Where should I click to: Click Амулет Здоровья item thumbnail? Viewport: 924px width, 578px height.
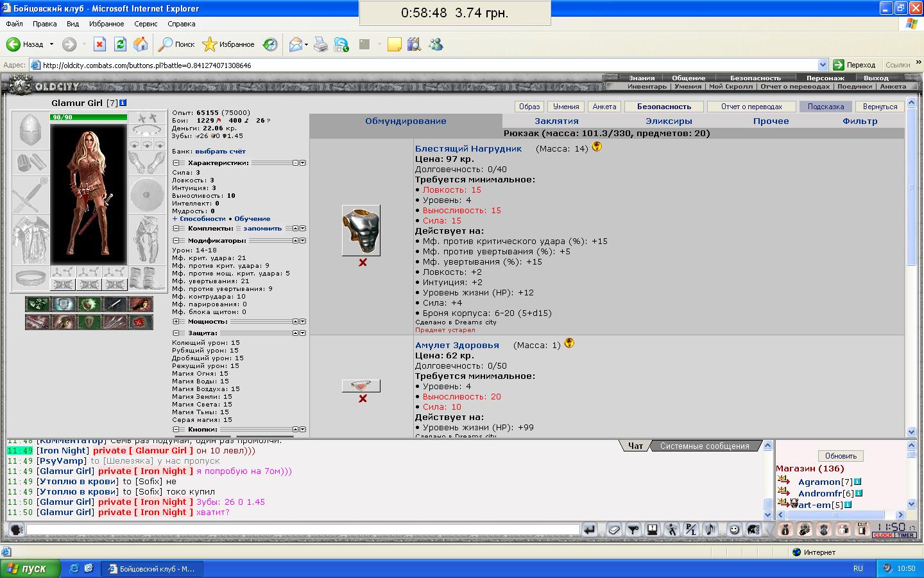[x=361, y=386]
